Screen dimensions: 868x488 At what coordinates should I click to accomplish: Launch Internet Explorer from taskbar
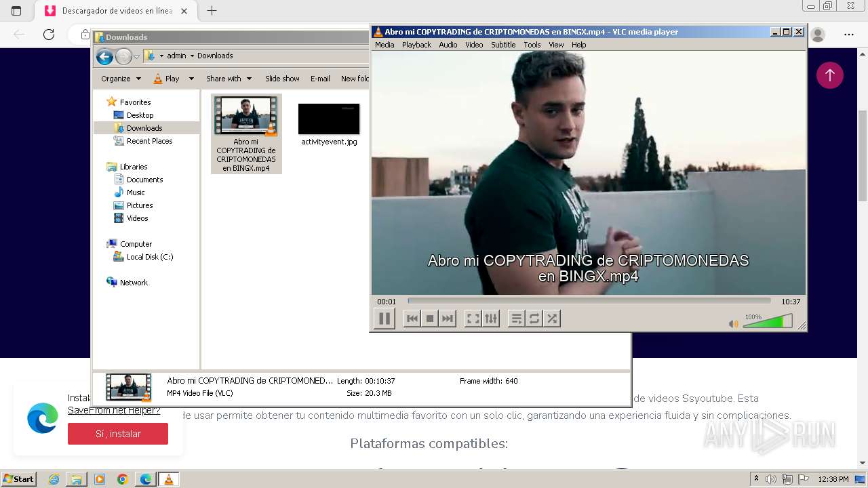(x=54, y=479)
